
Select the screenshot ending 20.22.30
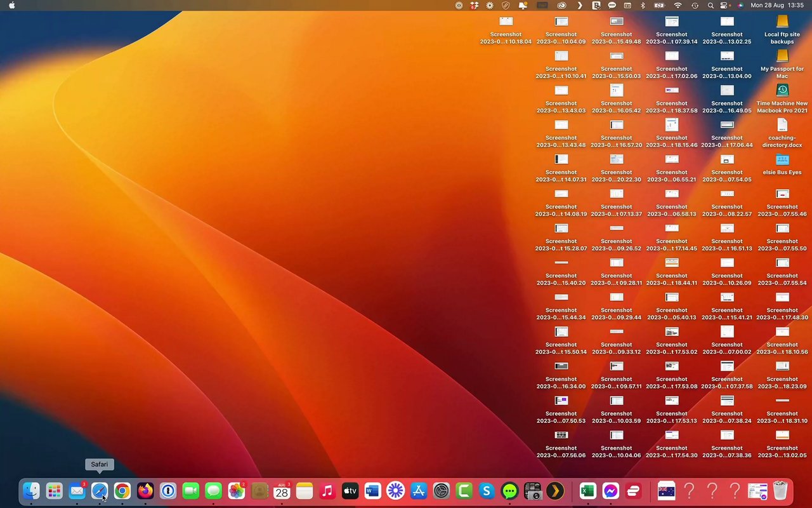(x=617, y=168)
